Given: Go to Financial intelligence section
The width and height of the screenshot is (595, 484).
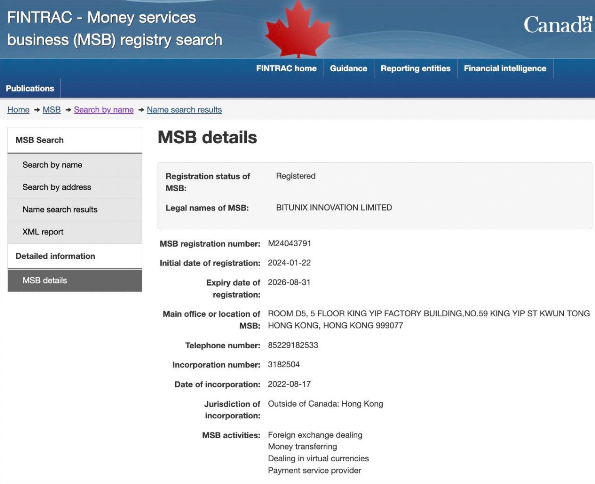Looking at the screenshot, I should click(505, 68).
